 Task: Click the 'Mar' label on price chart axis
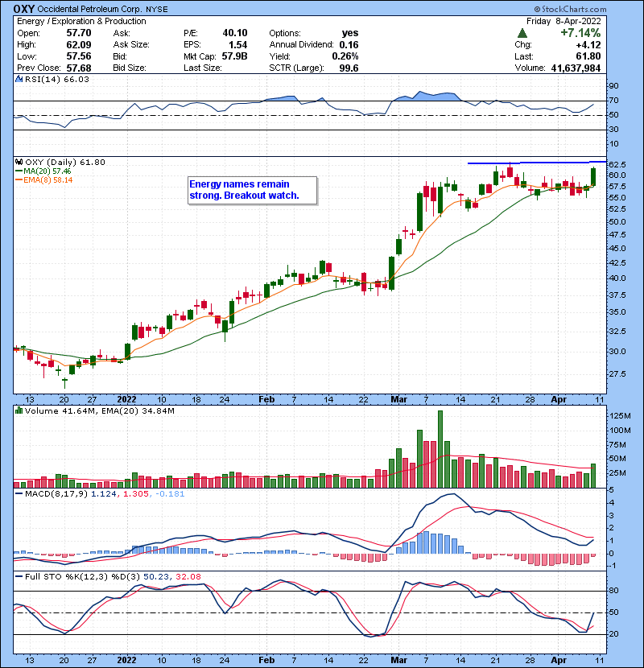399,400
